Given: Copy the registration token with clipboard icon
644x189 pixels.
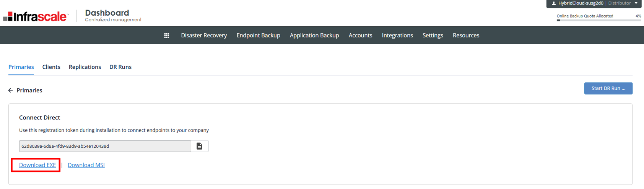Looking at the screenshot, I should [x=200, y=146].
